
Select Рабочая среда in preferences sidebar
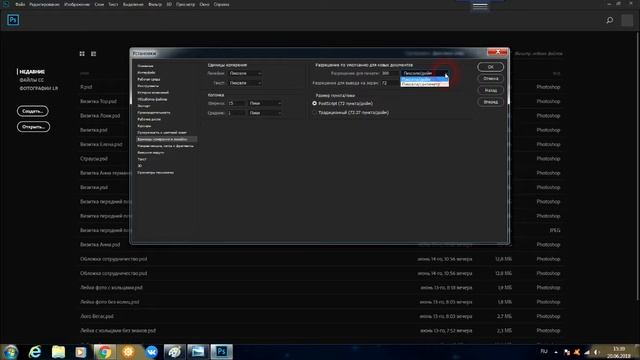point(149,79)
